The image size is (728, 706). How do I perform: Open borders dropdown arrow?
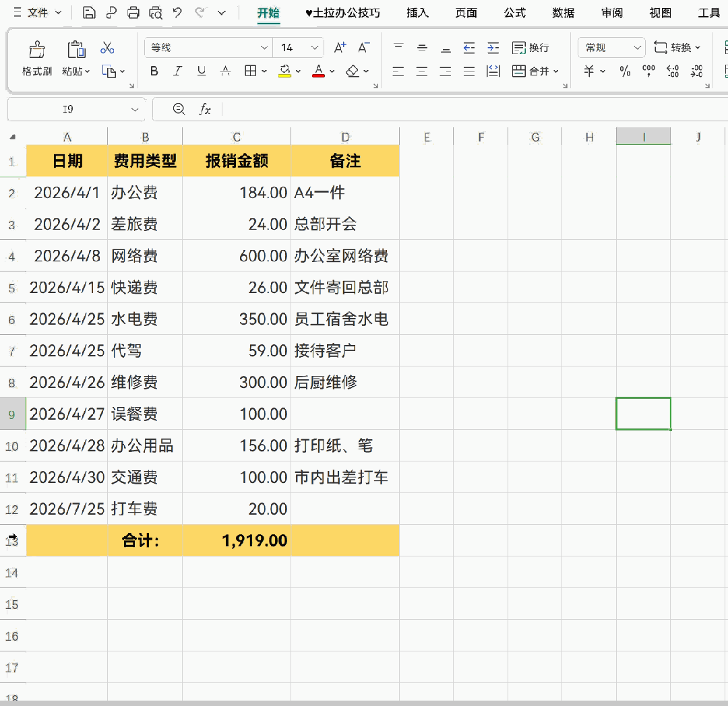click(x=264, y=71)
